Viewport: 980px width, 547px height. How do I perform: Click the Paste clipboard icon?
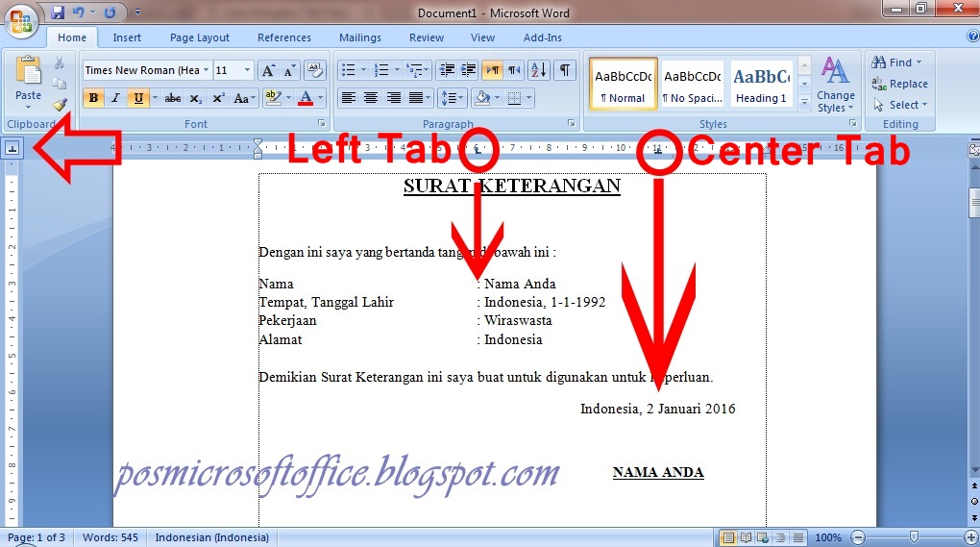[28, 70]
